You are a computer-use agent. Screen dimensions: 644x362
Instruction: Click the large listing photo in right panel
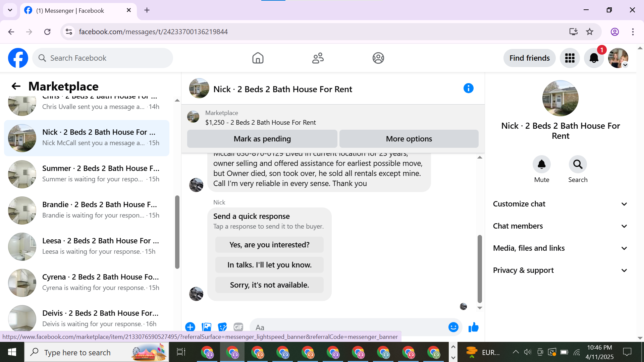point(560,98)
